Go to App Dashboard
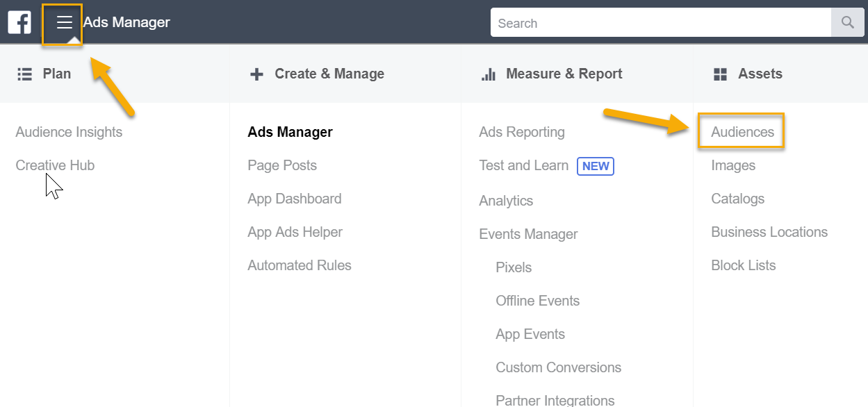This screenshot has width=868, height=407. point(295,199)
